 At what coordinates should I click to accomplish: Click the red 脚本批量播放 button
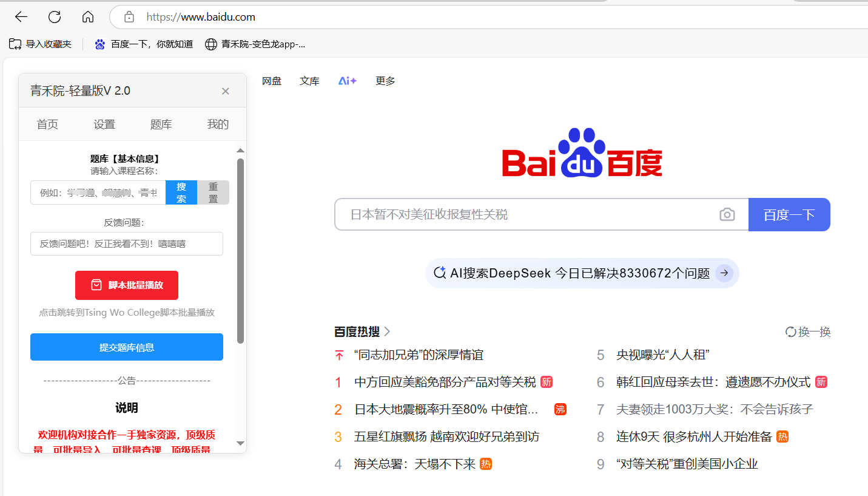click(127, 285)
